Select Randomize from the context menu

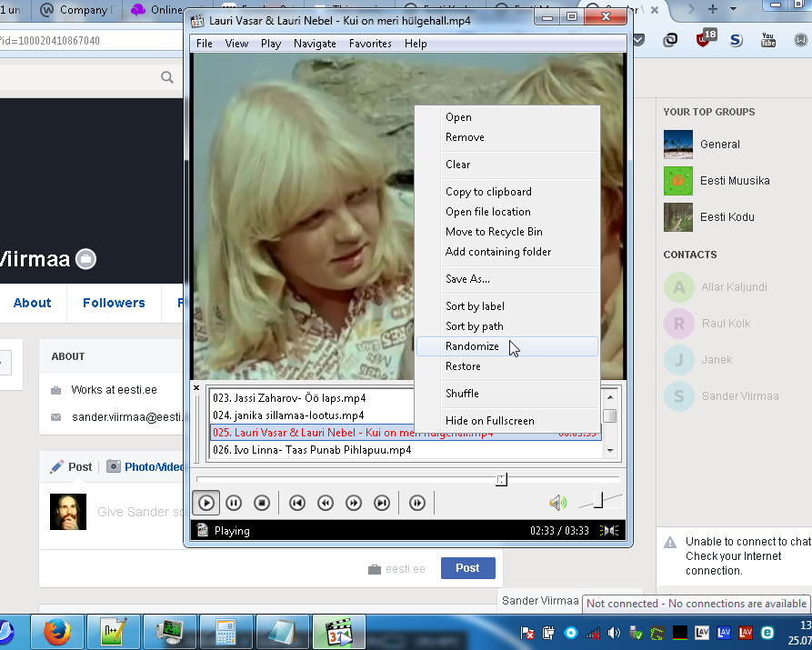[472, 346]
